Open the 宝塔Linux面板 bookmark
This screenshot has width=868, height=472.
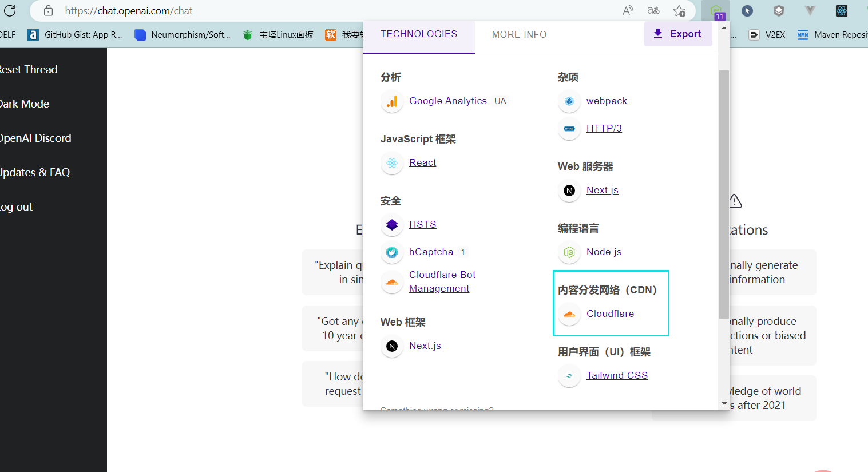pyautogui.click(x=278, y=35)
